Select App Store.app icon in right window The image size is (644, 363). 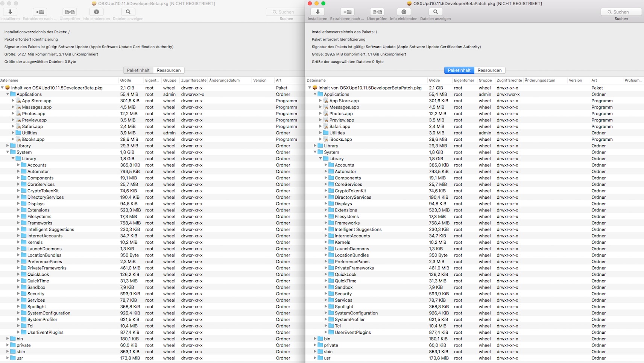tap(326, 101)
